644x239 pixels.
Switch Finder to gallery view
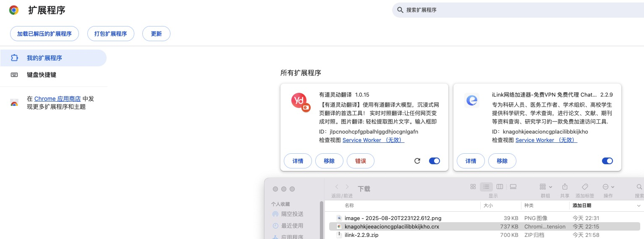click(x=513, y=186)
